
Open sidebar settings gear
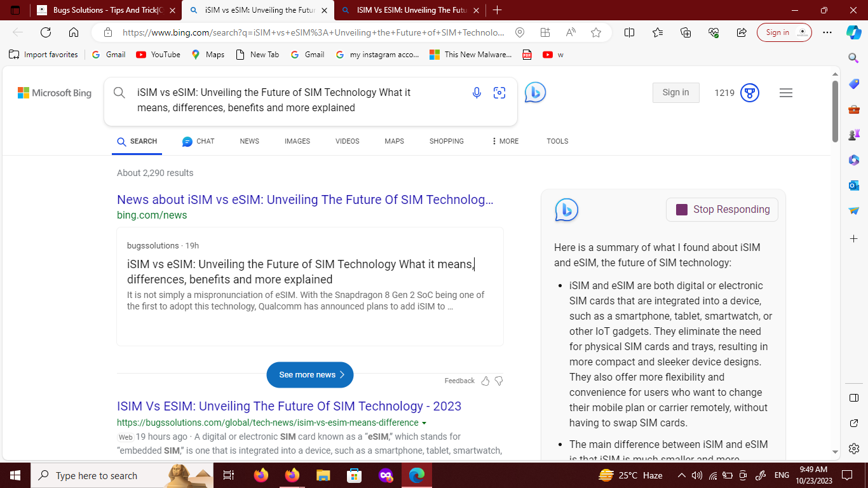[854, 448]
